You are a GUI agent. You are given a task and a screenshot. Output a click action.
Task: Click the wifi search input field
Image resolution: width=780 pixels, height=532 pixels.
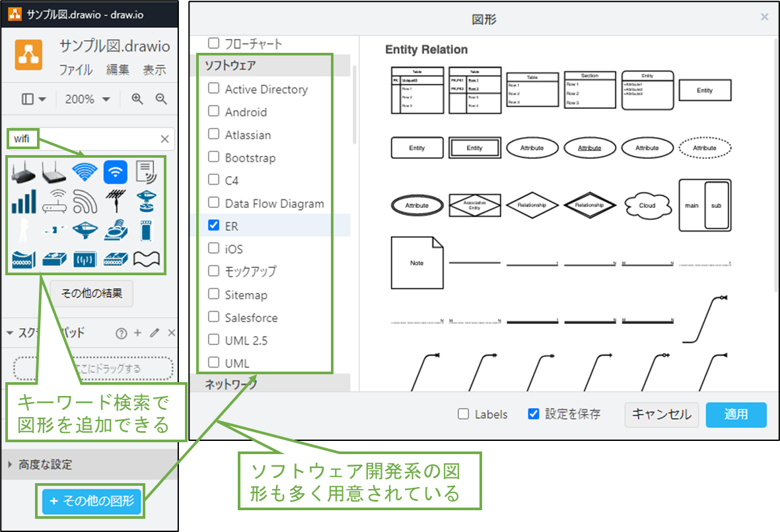[x=90, y=139]
